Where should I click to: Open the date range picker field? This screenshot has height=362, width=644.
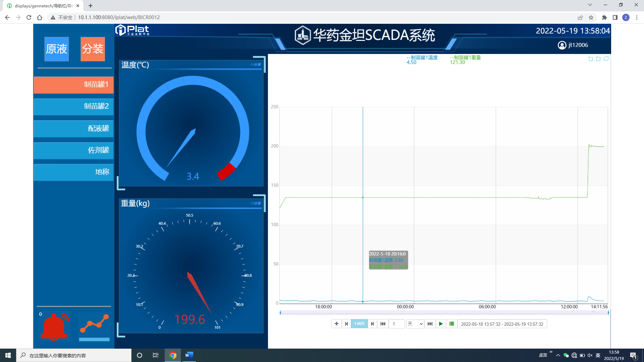pos(502,324)
